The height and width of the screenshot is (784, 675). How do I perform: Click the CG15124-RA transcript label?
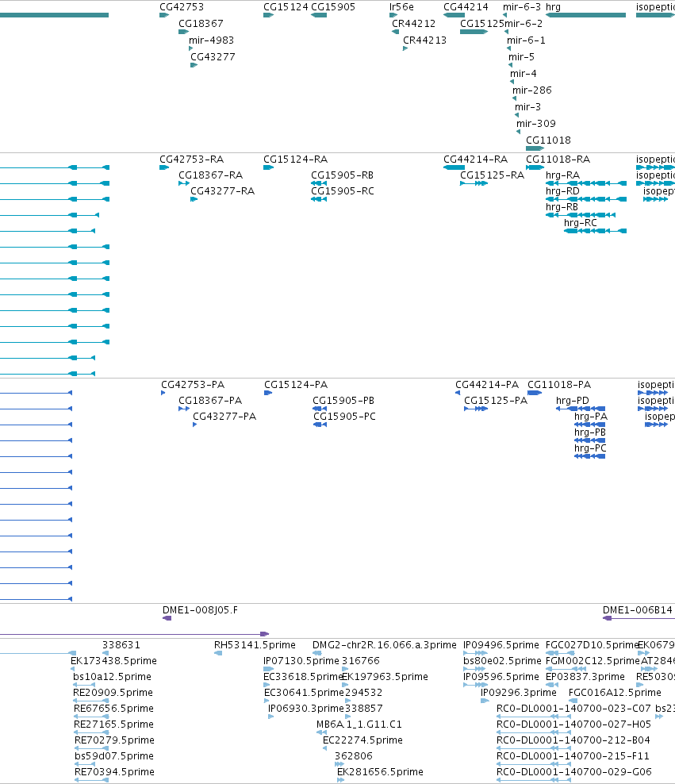(x=296, y=159)
